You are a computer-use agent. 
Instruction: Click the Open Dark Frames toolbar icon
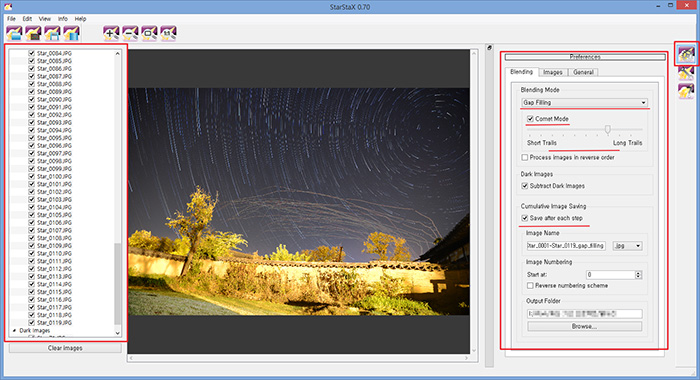pos(33,33)
